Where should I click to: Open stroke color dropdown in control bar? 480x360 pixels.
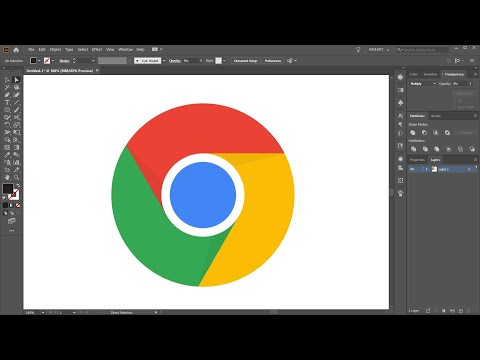point(53,61)
